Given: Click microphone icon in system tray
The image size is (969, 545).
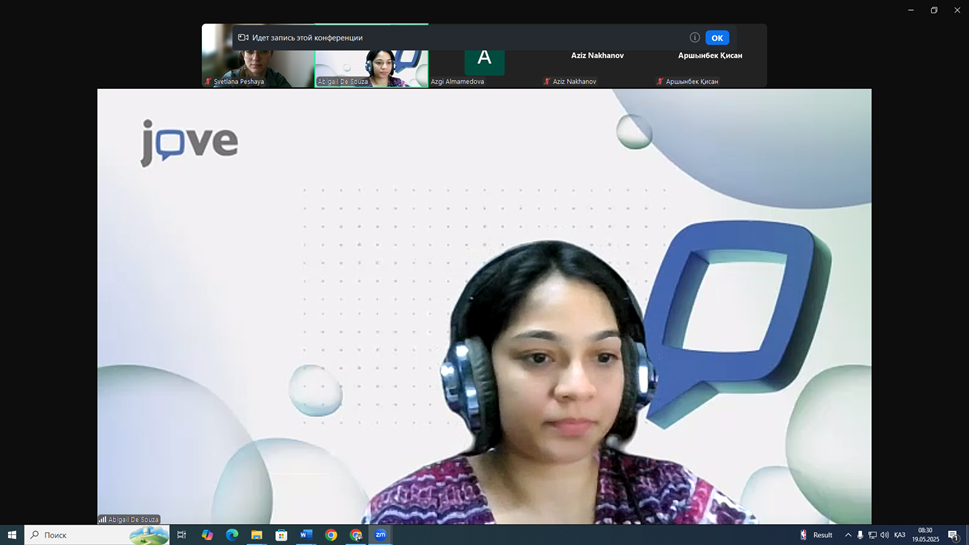Looking at the screenshot, I should click(x=860, y=535).
